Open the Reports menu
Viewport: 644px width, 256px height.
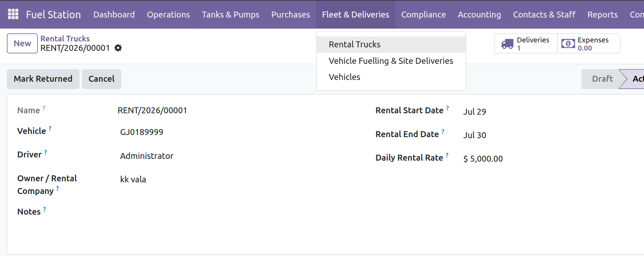(x=603, y=14)
